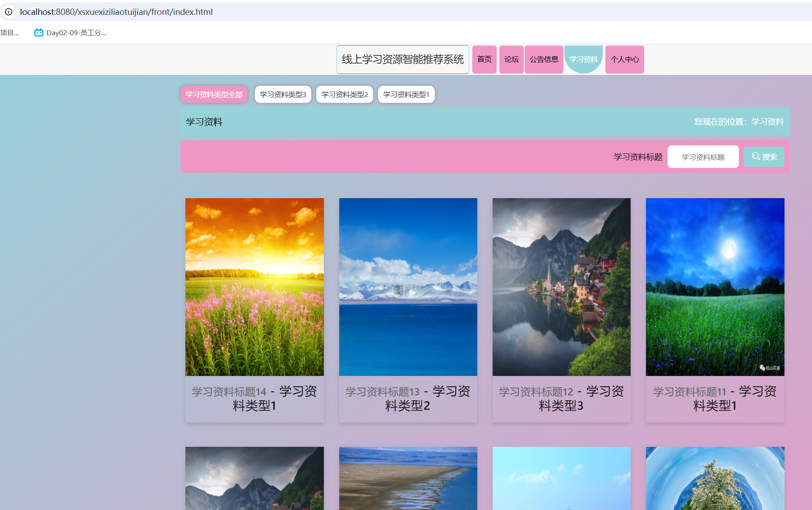Filter by 学习资料类型1
Screen dimensions: 812x510
pos(406,94)
